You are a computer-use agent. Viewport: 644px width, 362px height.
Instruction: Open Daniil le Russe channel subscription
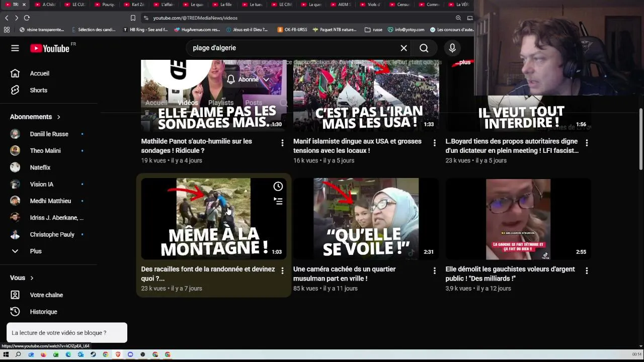(x=49, y=134)
